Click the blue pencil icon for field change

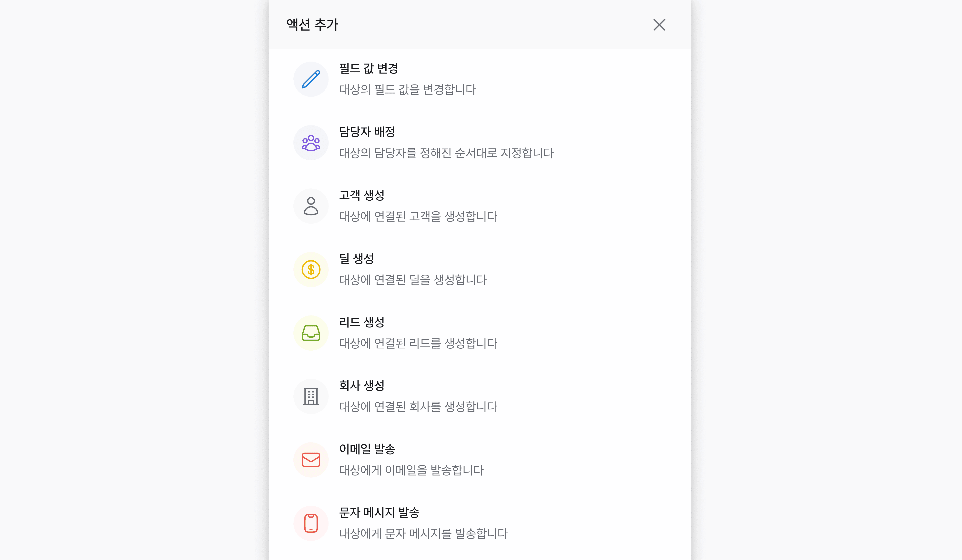(x=311, y=79)
